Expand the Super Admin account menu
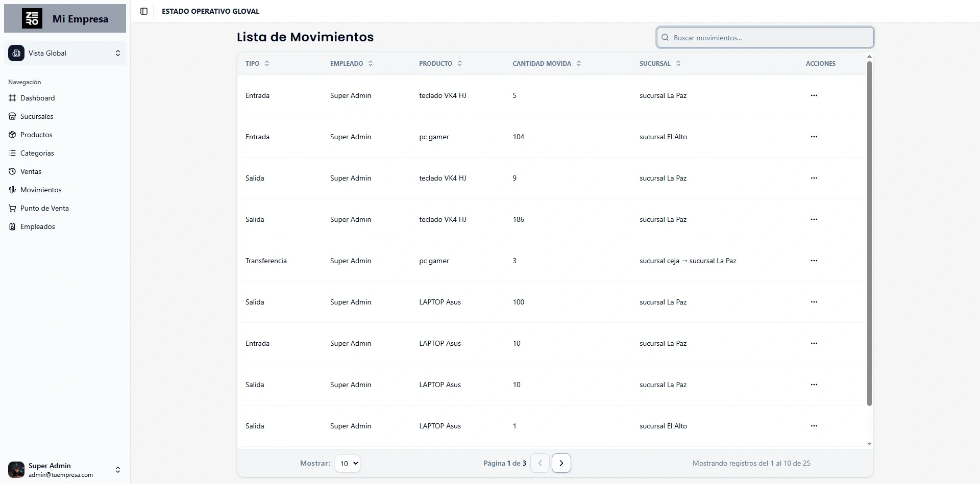980x484 pixels. point(117,469)
